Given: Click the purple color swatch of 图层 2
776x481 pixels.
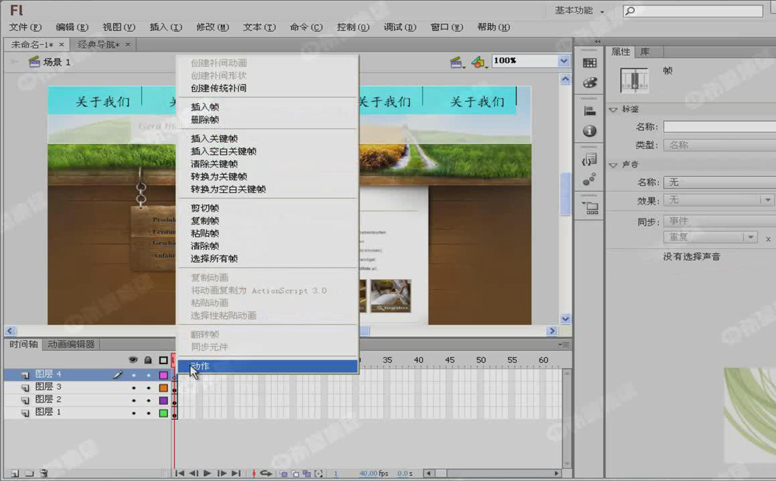Looking at the screenshot, I should [163, 400].
